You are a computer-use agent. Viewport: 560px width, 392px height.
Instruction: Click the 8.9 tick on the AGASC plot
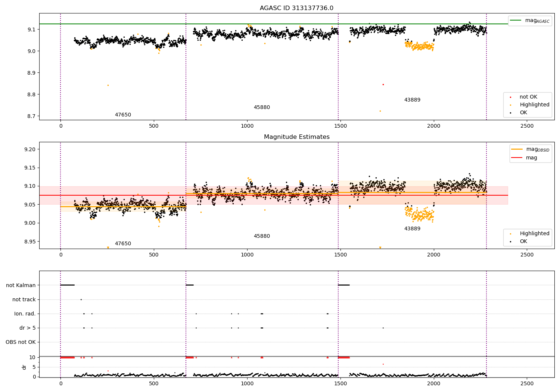(32, 73)
